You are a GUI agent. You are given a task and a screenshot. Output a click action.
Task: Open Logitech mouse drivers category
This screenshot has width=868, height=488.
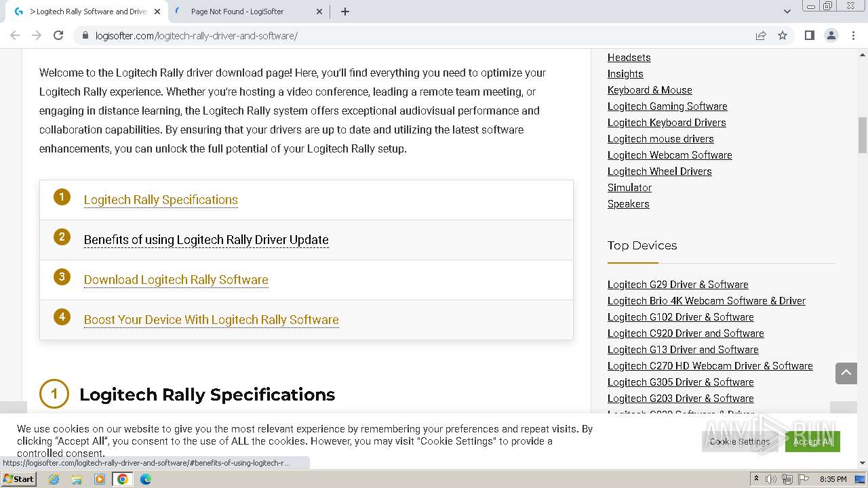pyautogui.click(x=660, y=139)
